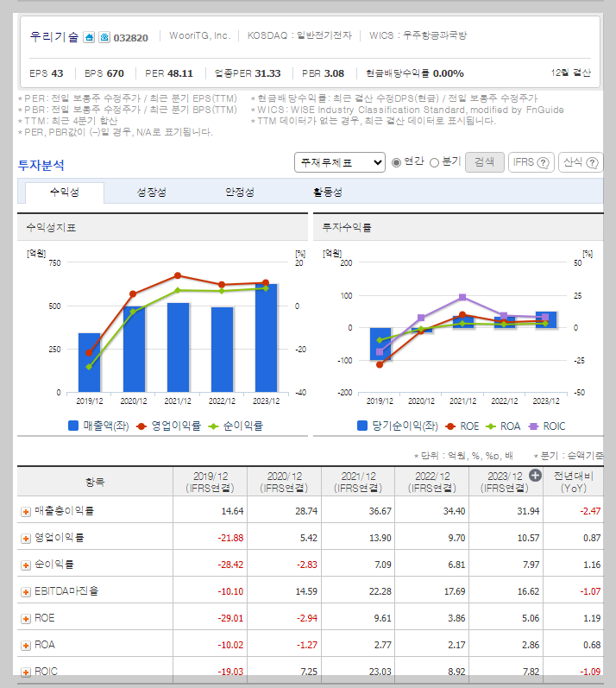Click the BPS value 670
Image resolution: width=616 pixels, height=688 pixels.
tap(116, 73)
